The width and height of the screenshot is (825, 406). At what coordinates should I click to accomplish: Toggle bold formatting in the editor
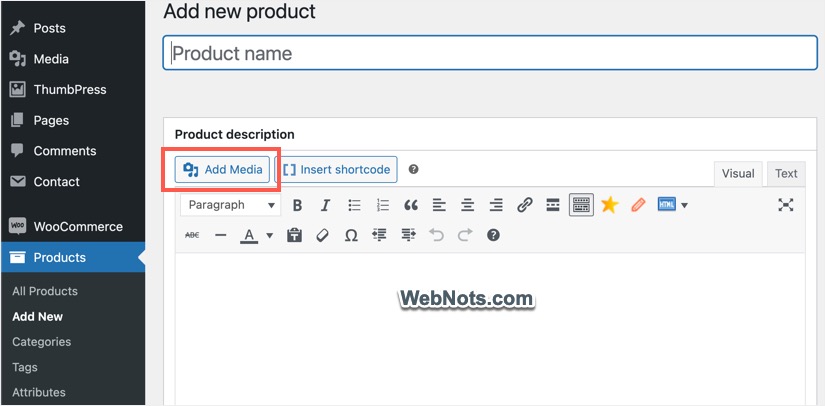tap(297, 205)
